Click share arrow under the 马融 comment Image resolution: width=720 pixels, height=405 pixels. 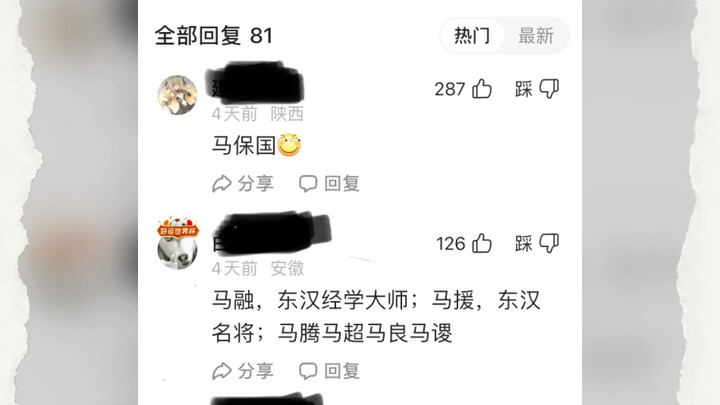222,371
